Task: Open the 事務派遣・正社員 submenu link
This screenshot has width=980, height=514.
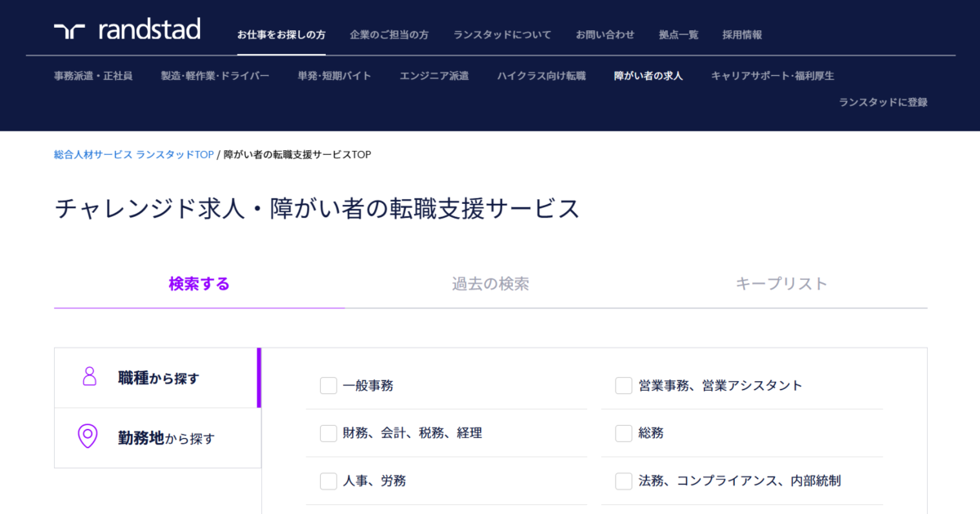Action: coord(93,76)
